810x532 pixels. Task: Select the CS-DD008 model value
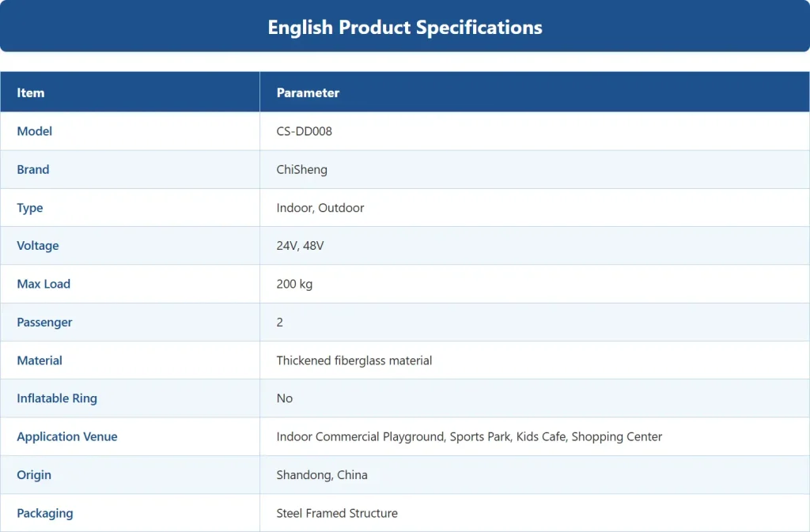(x=305, y=131)
